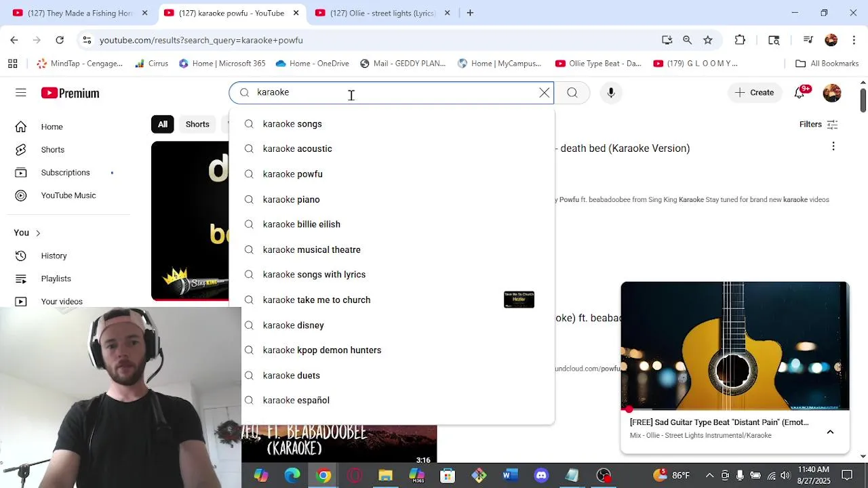Open Word from the taskbar

[x=510, y=475]
